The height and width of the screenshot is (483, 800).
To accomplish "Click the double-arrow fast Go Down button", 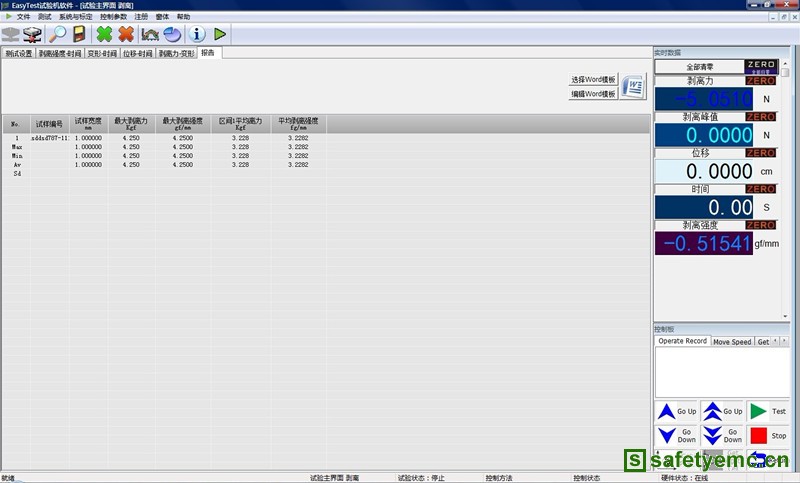I will [x=722, y=436].
